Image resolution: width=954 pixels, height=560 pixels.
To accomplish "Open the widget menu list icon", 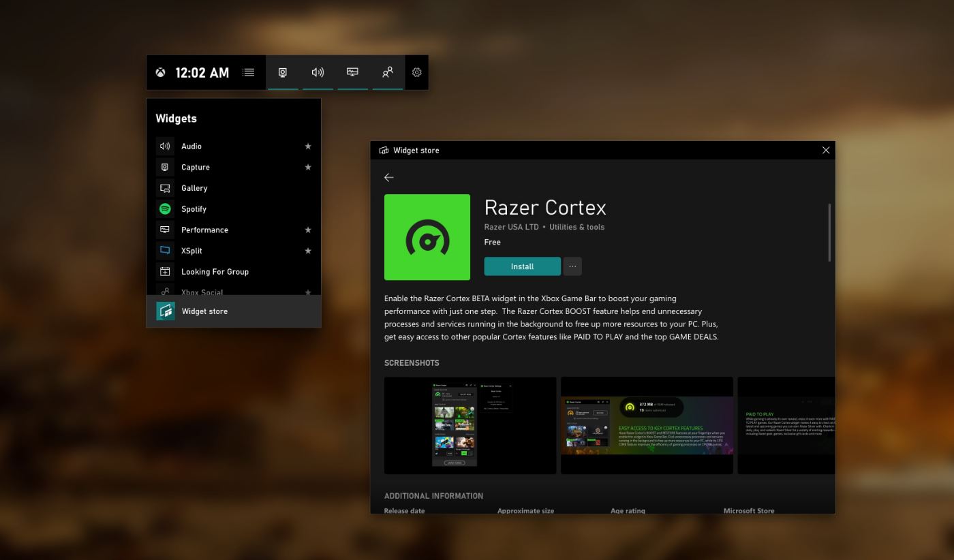I will click(x=249, y=72).
